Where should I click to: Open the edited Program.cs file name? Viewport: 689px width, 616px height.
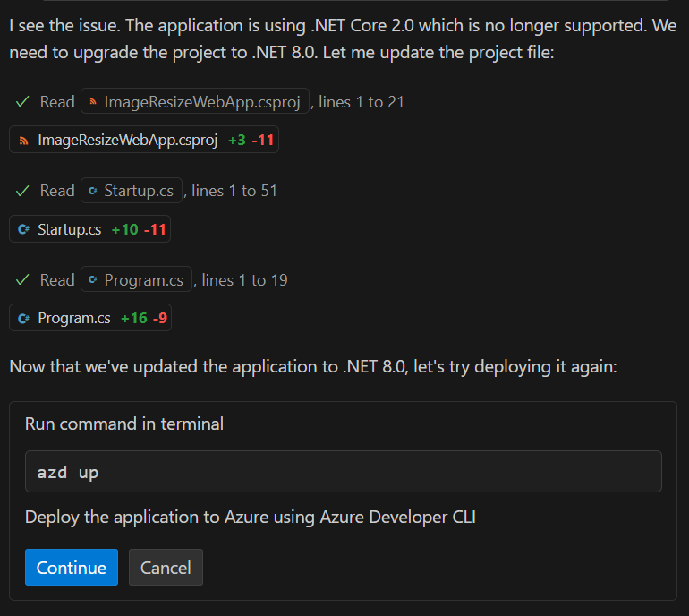tap(73, 318)
